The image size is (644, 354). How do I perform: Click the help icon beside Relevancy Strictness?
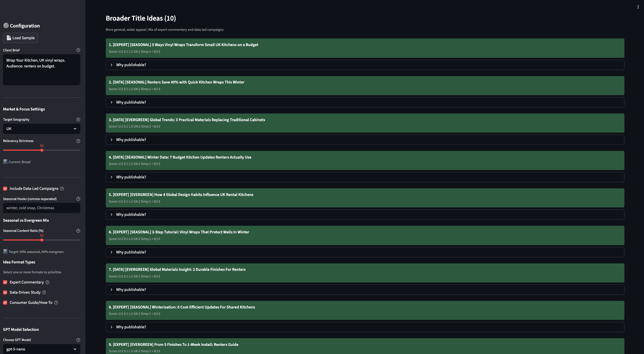[x=78, y=141]
